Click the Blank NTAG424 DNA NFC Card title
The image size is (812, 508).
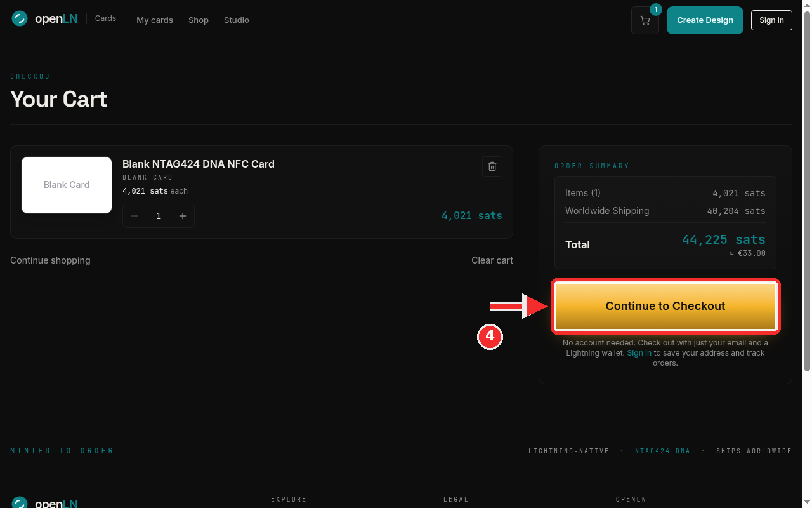pos(199,164)
